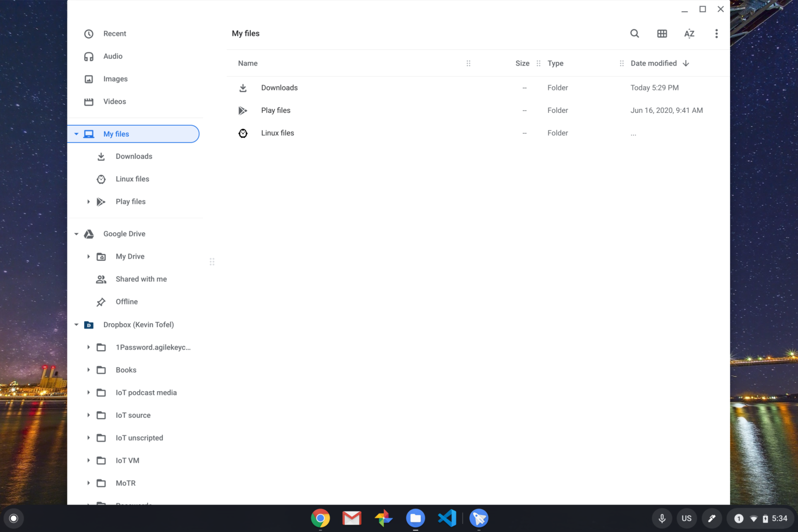Switch to thumbnail grid view
The width and height of the screenshot is (798, 532).
pyautogui.click(x=662, y=33)
